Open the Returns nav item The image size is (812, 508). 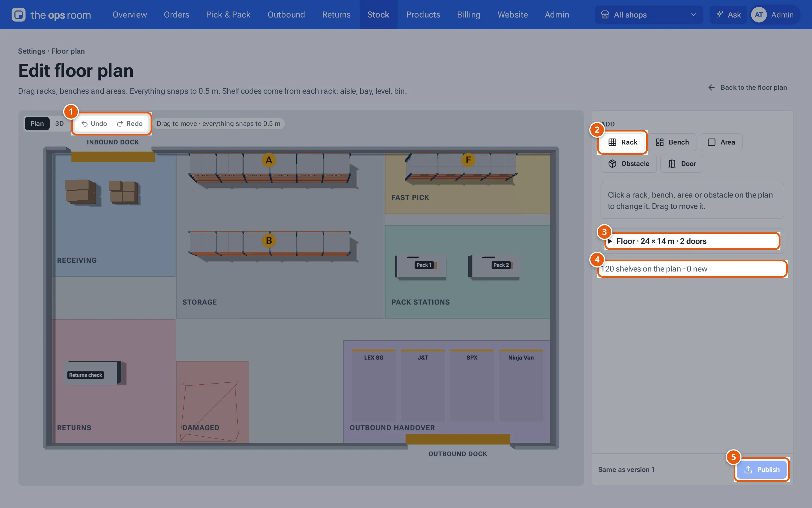pyautogui.click(x=336, y=15)
